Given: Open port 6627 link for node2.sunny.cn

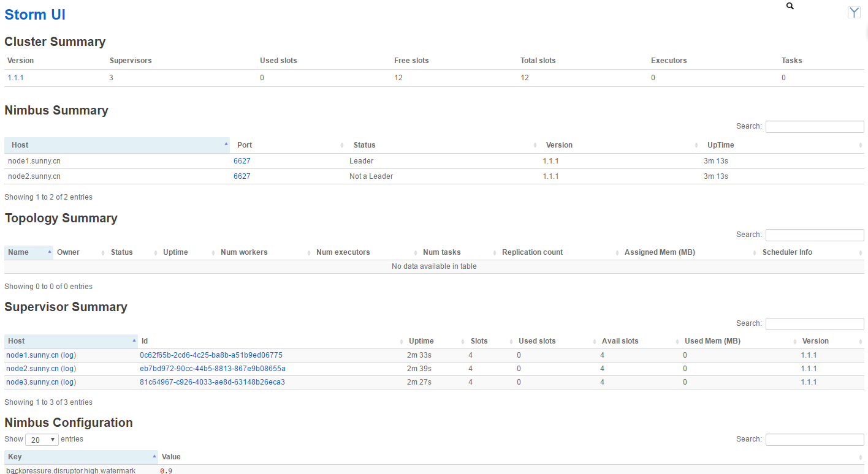Looking at the screenshot, I should 242,176.
